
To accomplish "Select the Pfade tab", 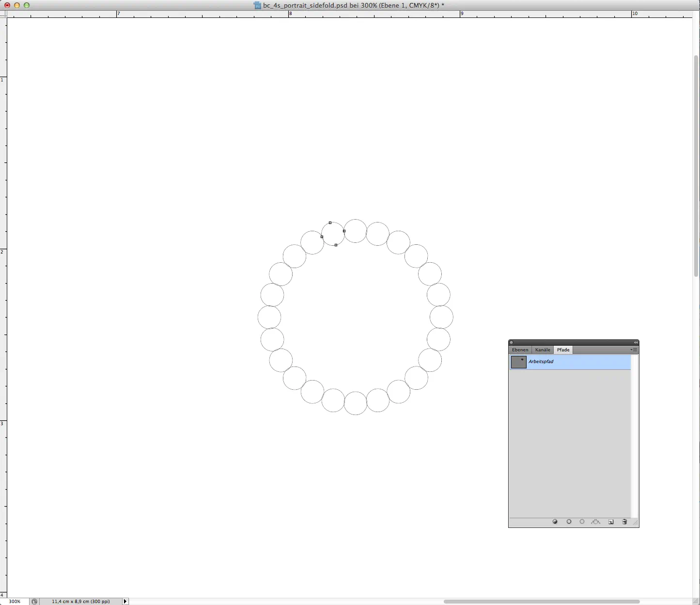I will click(x=563, y=350).
